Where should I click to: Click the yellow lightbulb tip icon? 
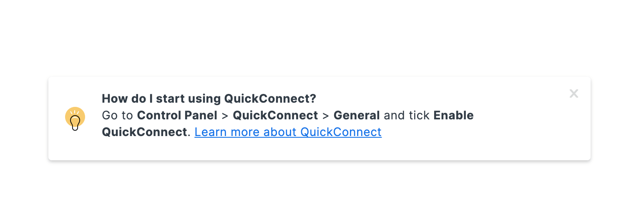tap(75, 119)
